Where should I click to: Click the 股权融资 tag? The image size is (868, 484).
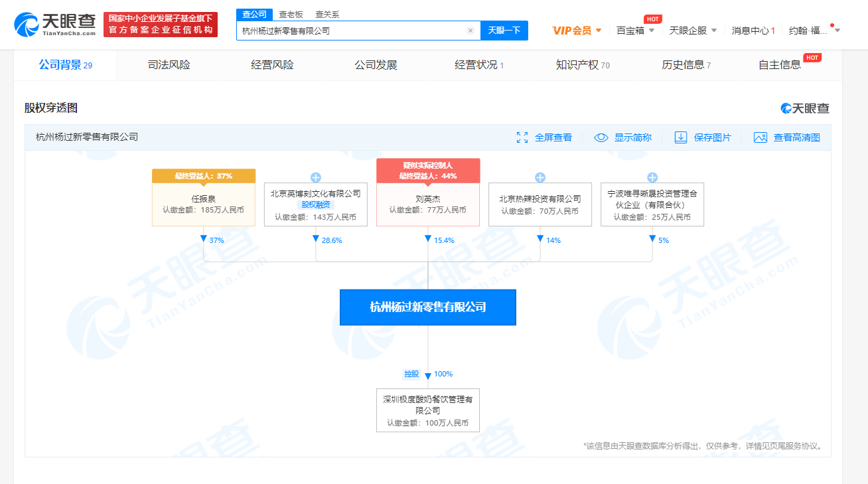(x=316, y=205)
